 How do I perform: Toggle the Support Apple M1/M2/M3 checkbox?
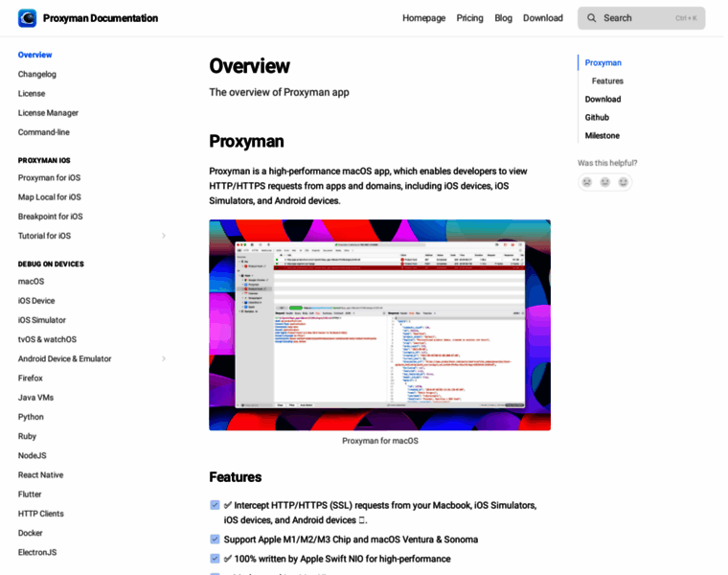215,540
